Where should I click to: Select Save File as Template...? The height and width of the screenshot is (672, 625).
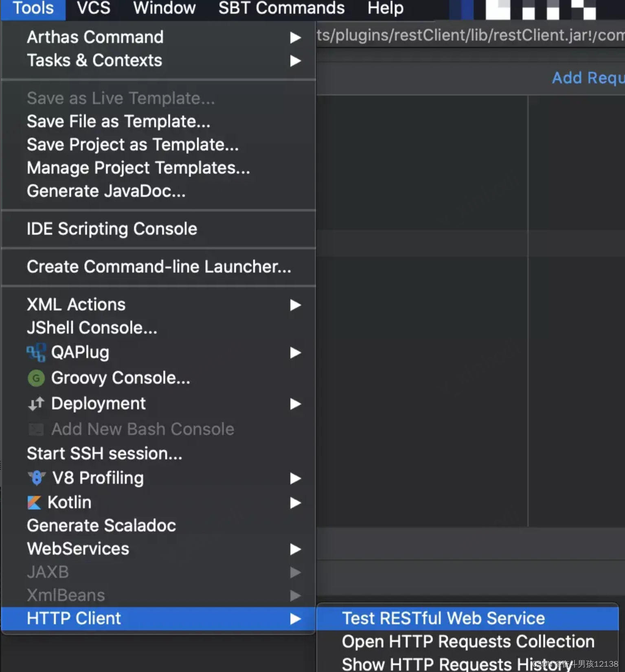158,121
